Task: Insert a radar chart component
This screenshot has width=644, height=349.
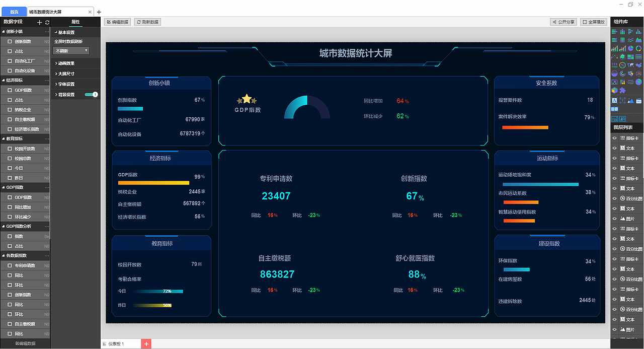Action: (x=622, y=56)
